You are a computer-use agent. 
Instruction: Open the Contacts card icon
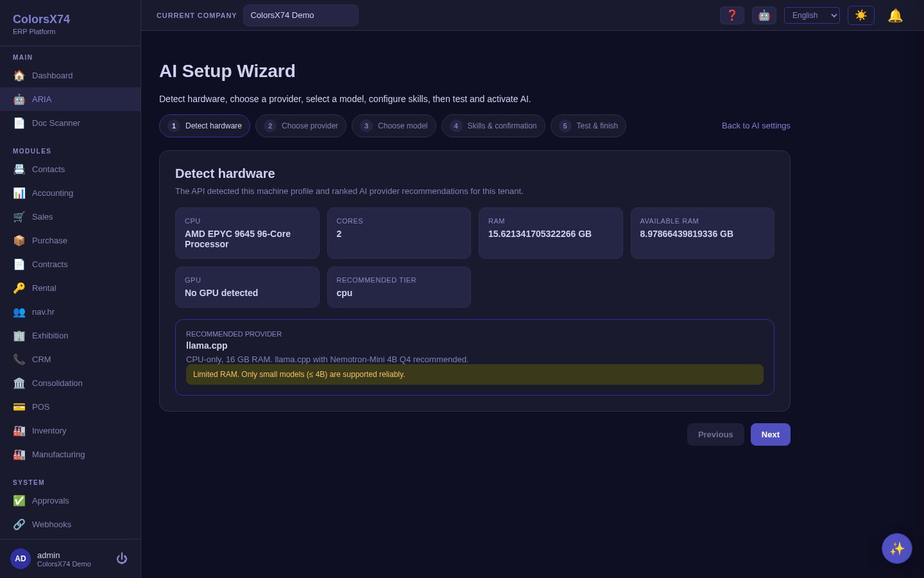[x=19, y=169]
